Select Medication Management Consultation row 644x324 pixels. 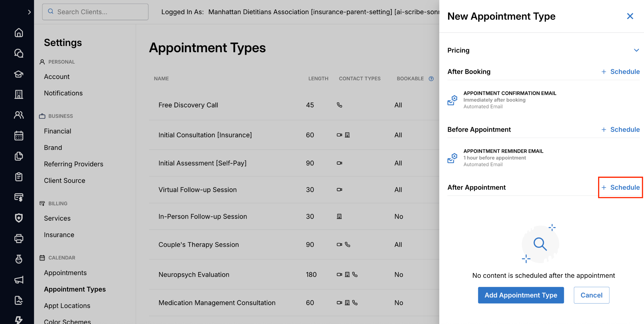pyautogui.click(x=294, y=303)
